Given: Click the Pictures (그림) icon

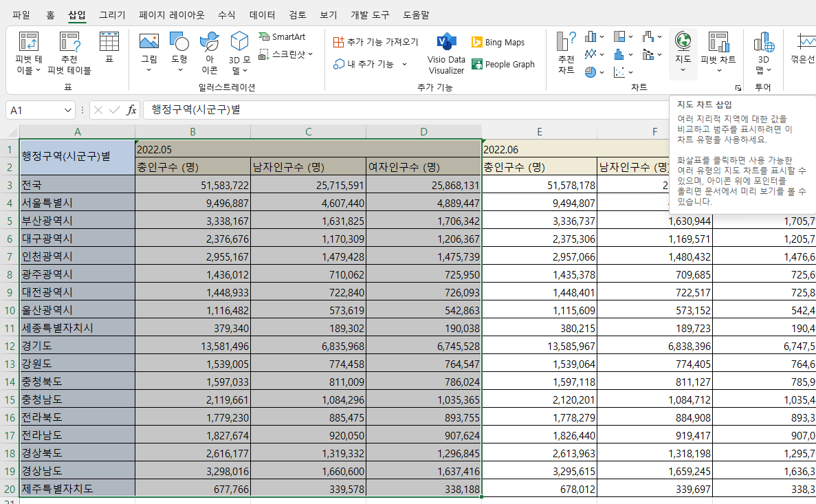Looking at the screenshot, I should click(x=149, y=42).
